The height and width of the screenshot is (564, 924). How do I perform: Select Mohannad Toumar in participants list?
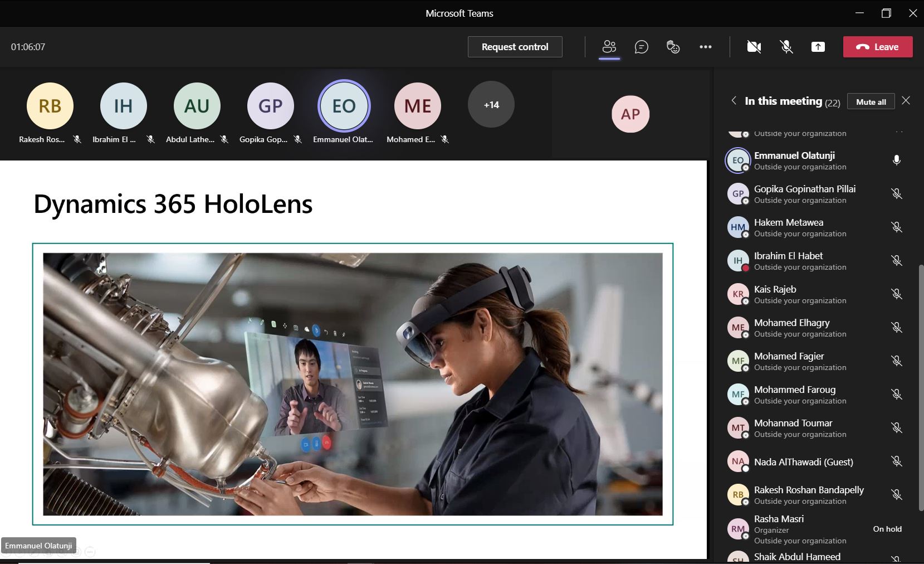pos(815,428)
